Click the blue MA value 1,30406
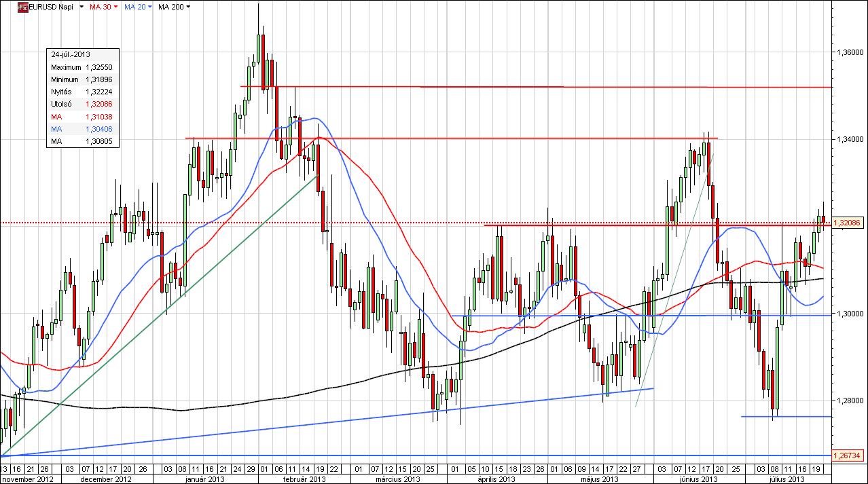This screenshot has width=868, height=484. pos(101,128)
